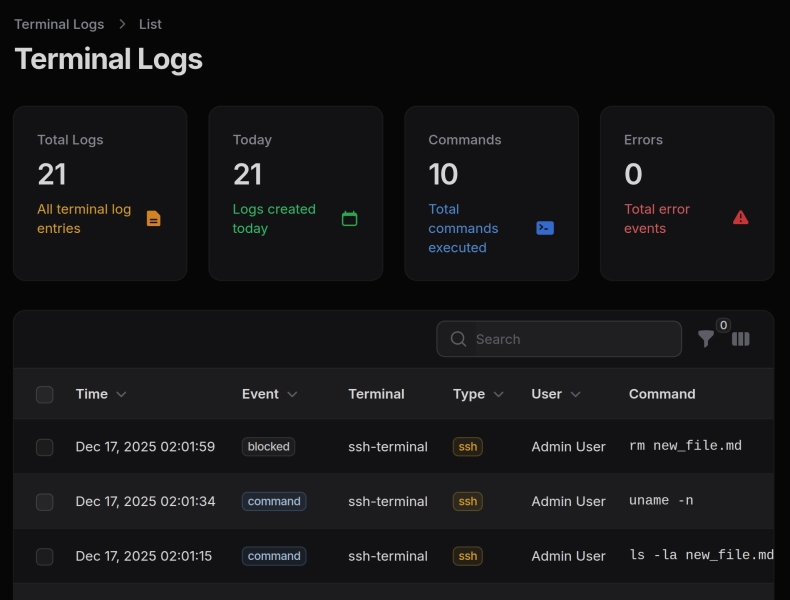Click timestamp Dec 17, 2025 02:01:15

(144, 557)
